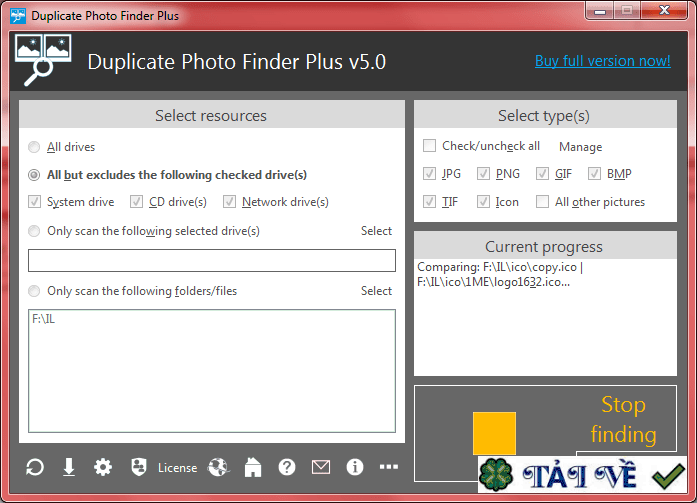Click Select beside folders/files option

[x=376, y=291]
